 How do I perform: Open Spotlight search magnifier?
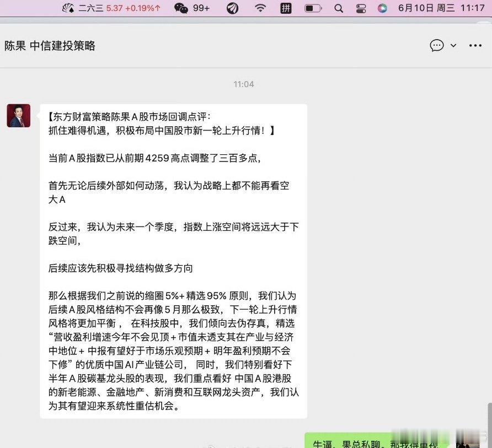pos(339,8)
